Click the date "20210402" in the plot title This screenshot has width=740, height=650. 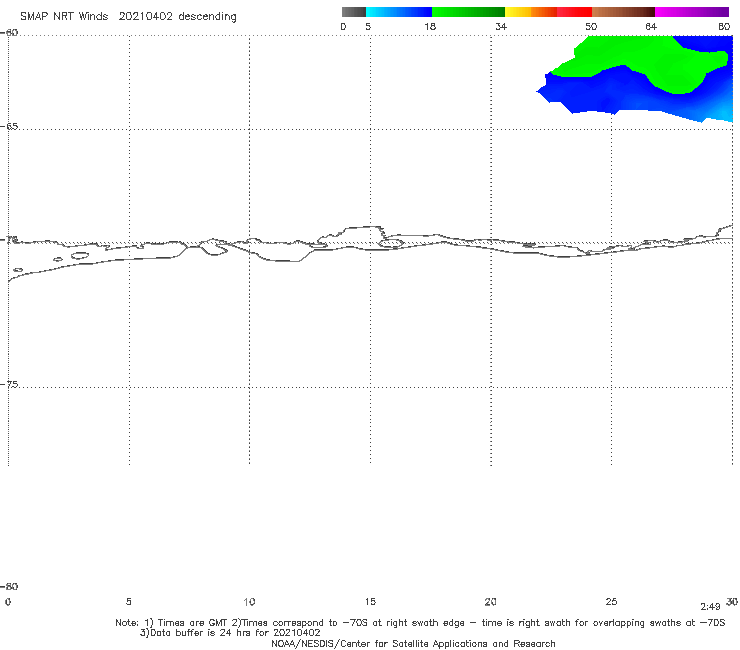coord(145,16)
